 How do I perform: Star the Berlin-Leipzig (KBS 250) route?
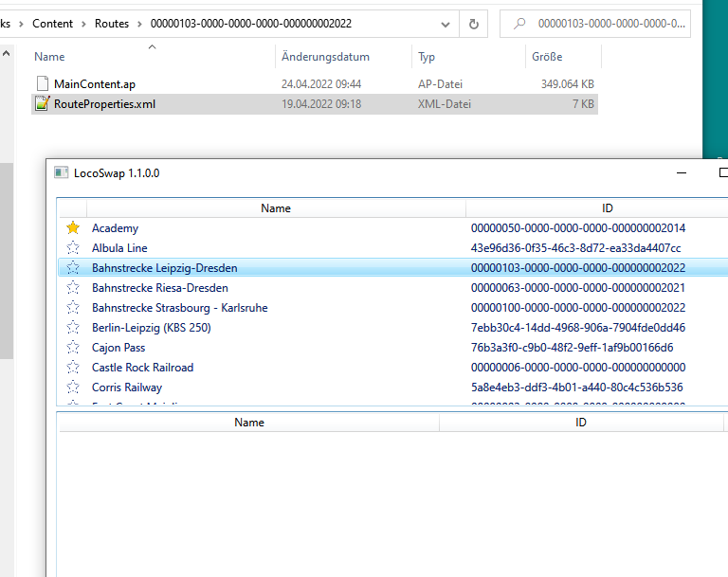(73, 328)
